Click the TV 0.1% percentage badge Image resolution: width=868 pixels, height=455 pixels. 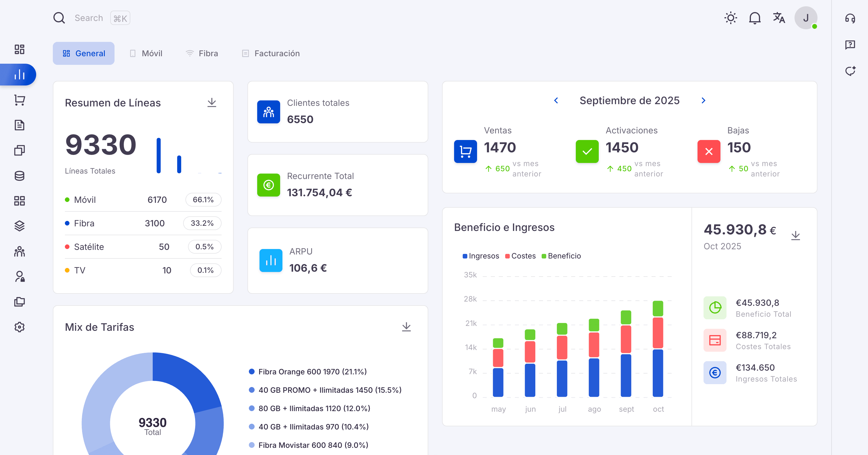(x=206, y=270)
